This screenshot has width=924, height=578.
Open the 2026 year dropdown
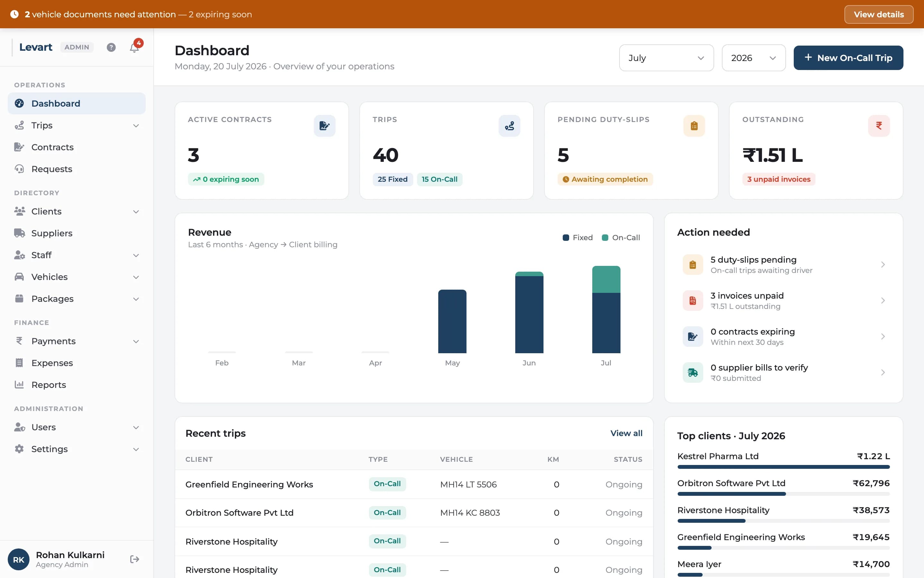[x=754, y=58]
